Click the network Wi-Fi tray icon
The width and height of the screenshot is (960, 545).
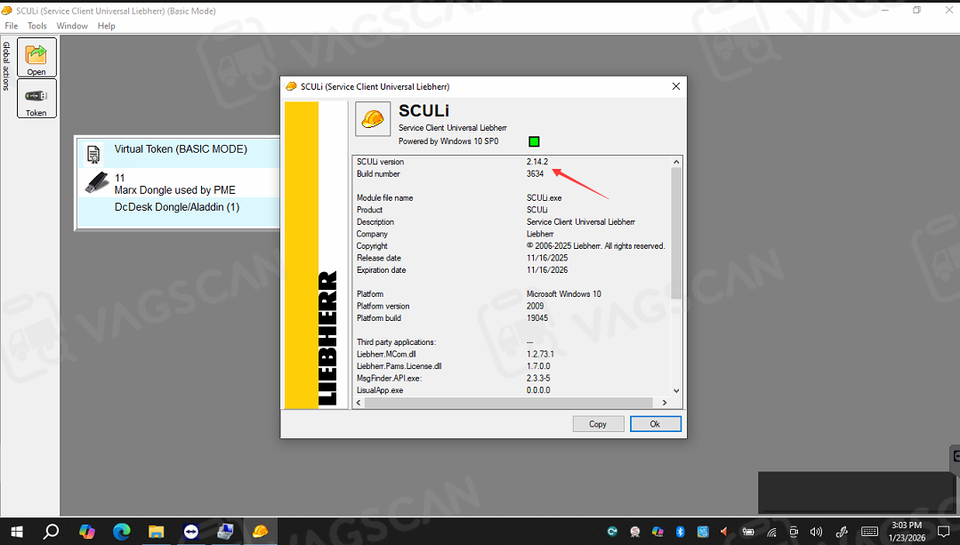click(x=771, y=532)
